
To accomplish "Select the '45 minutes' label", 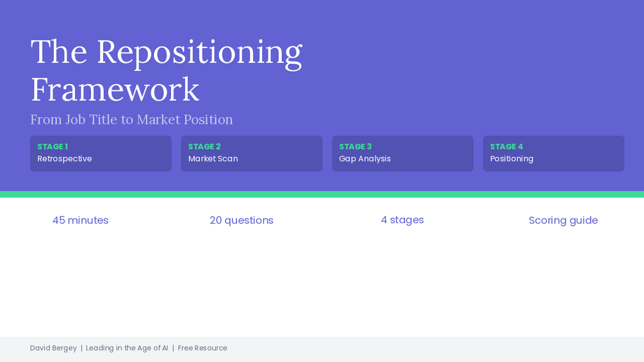I will 81,220.
